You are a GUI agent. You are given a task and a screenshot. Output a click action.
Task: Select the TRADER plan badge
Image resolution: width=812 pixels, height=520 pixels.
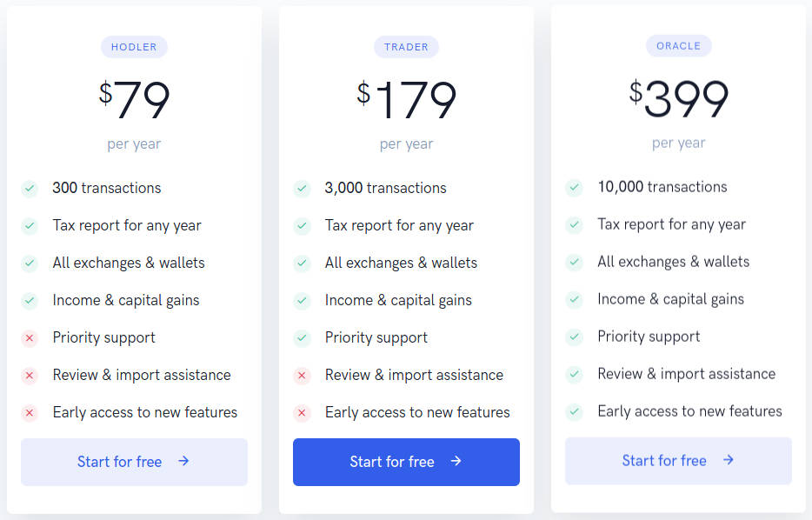(406, 46)
